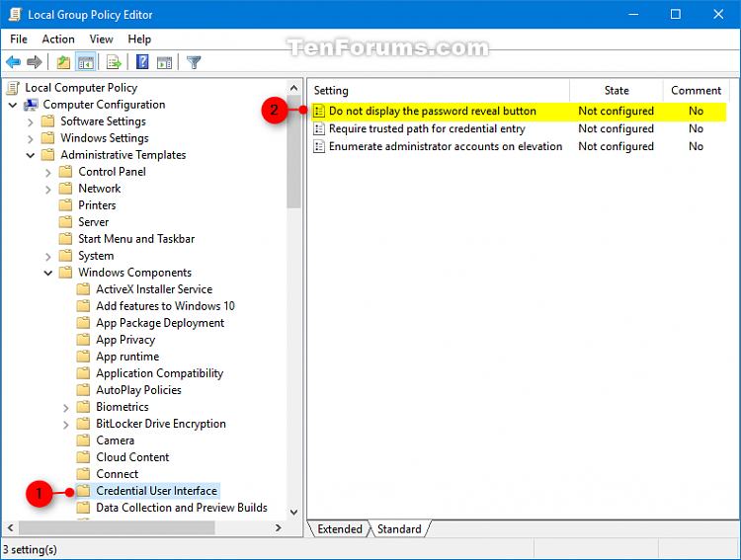This screenshot has width=741, height=560.
Task: Open the Action menu
Action: (58, 40)
